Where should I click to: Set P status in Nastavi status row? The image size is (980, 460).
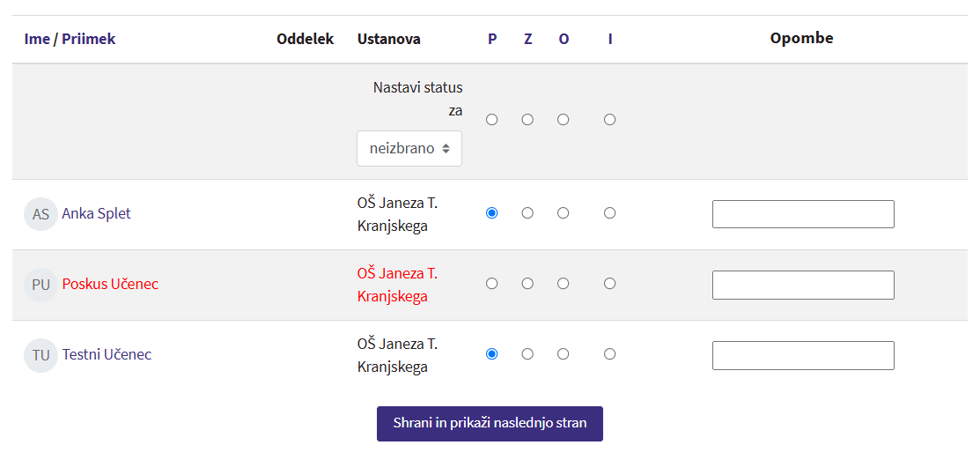coord(492,120)
